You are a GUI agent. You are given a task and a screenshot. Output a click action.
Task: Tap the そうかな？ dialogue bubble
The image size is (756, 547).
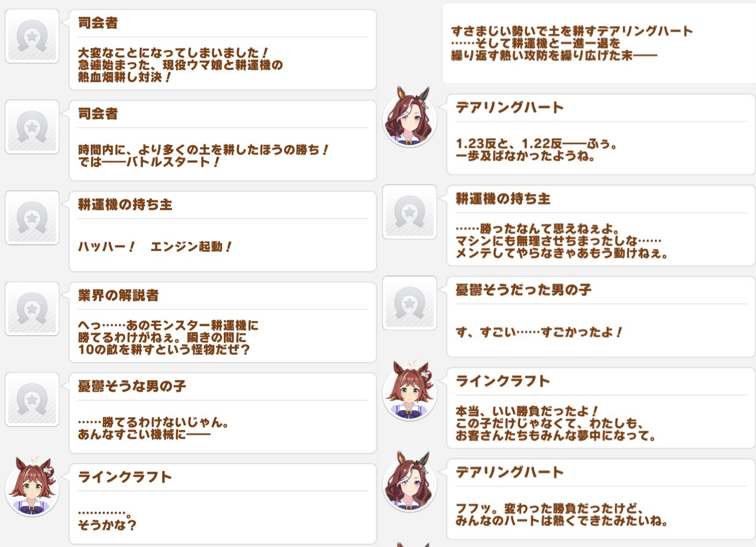(x=223, y=504)
